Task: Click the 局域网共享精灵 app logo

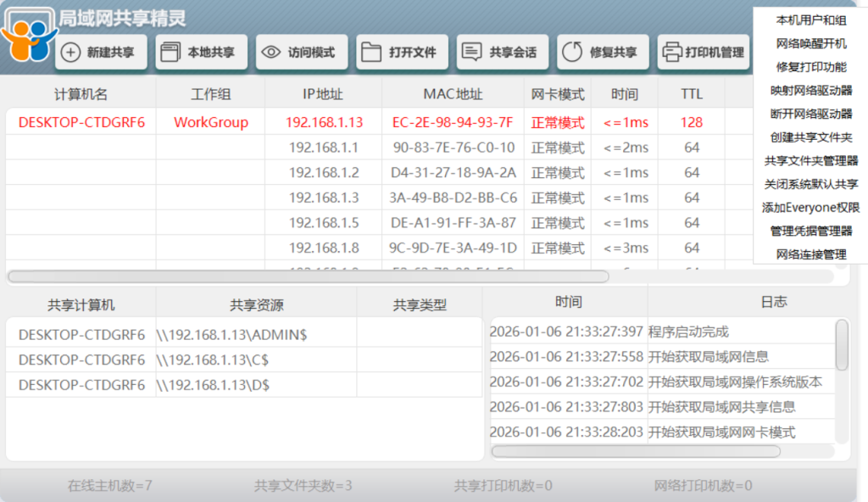Action: click(27, 34)
